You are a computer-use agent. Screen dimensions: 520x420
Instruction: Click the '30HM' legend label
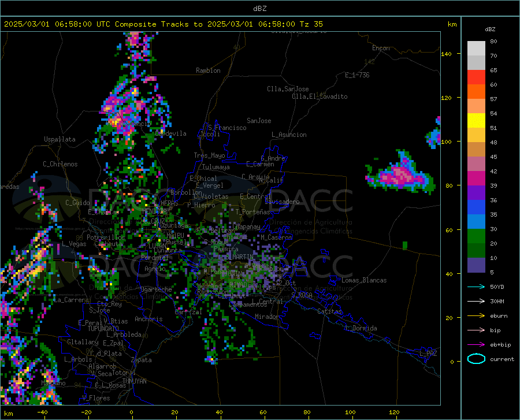497,302
